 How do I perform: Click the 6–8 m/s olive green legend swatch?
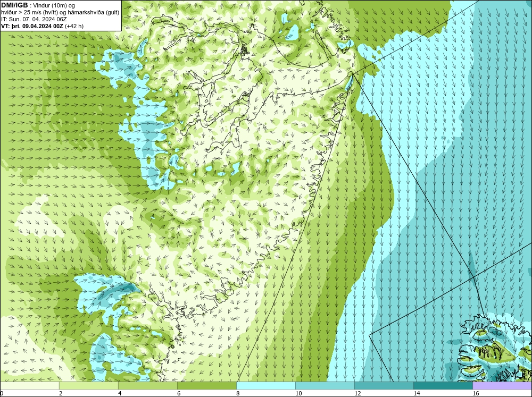coord(206,385)
